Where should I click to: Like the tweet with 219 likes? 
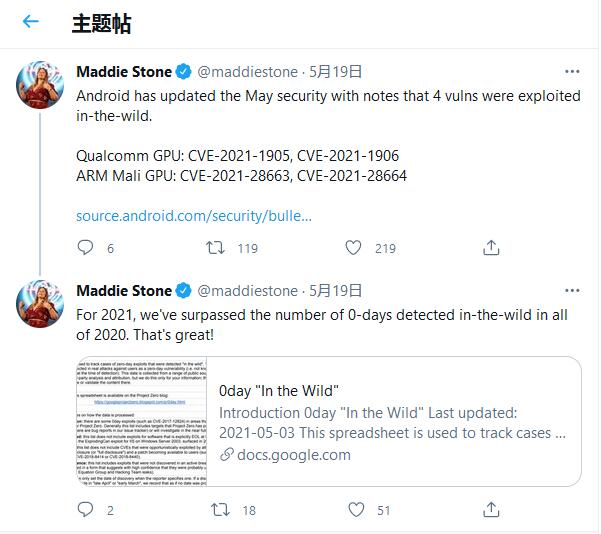tap(353, 248)
